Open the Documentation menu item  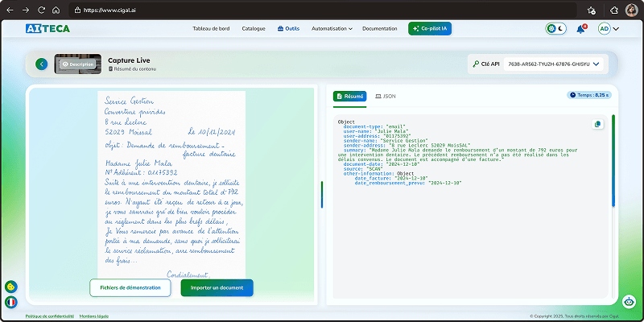point(379,29)
